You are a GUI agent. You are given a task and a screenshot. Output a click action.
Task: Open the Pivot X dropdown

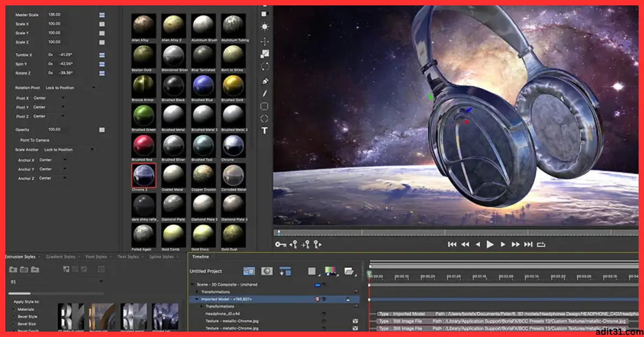tap(49, 98)
